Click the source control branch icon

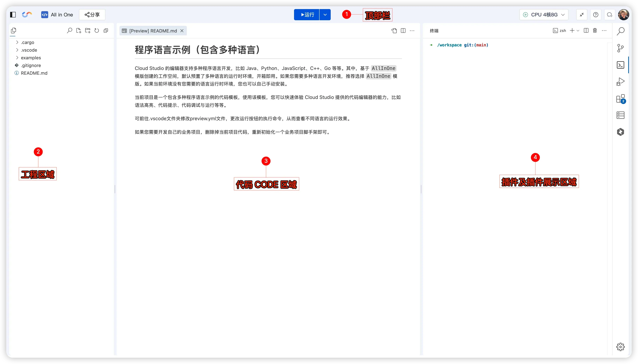click(620, 48)
